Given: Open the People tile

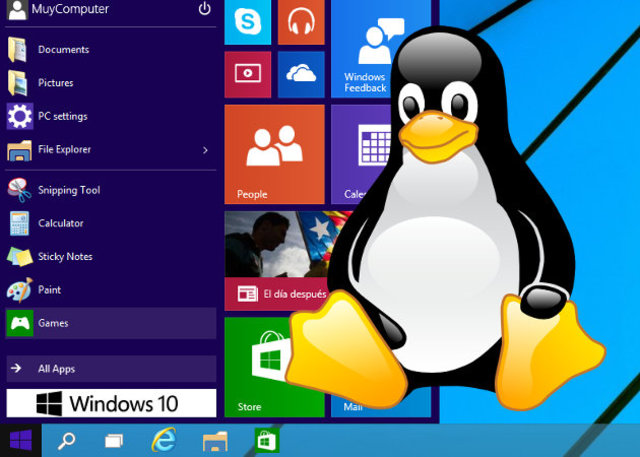Looking at the screenshot, I should (x=274, y=154).
